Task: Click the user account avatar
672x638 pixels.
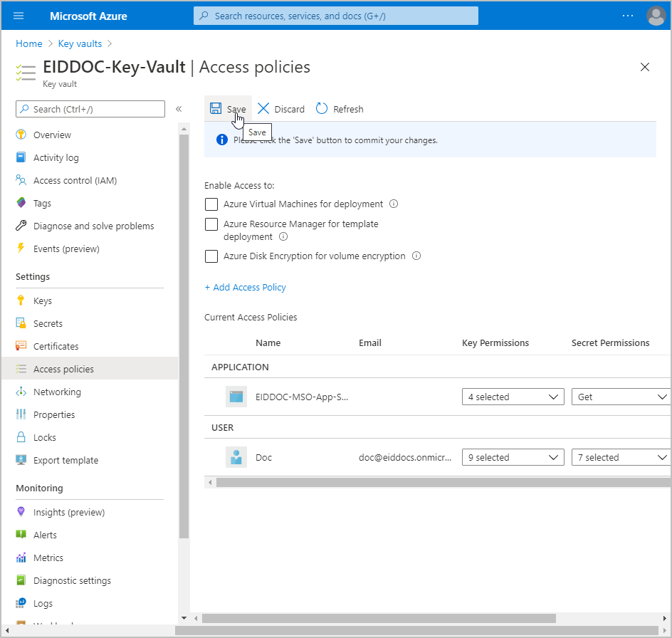Action: click(x=656, y=16)
